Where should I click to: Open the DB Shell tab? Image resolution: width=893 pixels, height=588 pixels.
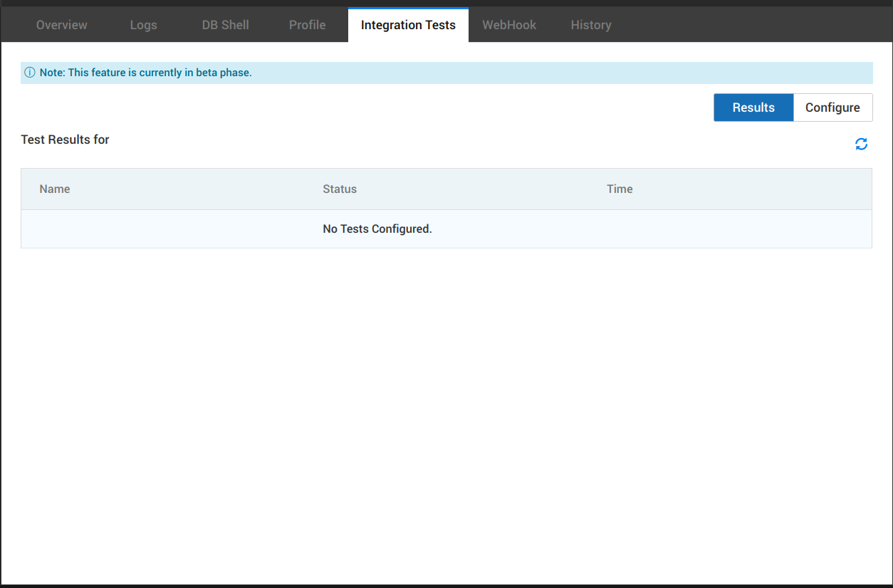point(225,24)
